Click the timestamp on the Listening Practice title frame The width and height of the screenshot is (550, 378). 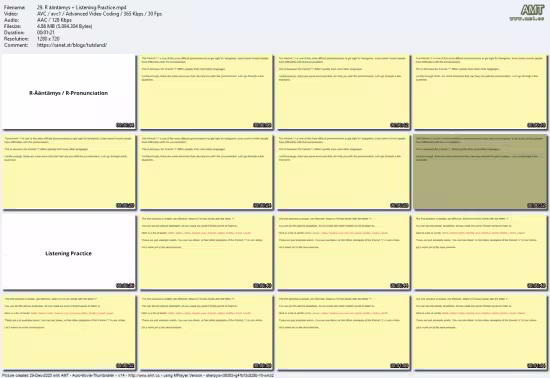click(125, 286)
